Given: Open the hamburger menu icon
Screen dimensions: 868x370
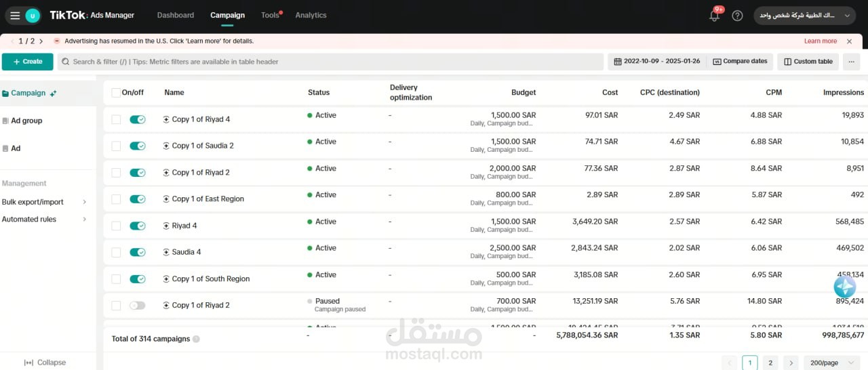Looking at the screenshot, I should click(15, 16).
